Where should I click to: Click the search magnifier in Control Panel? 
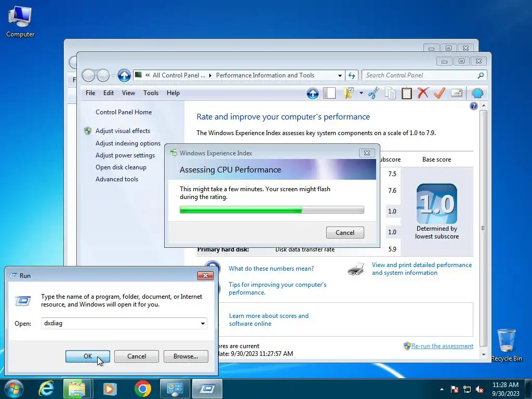pyautogui.click(x=481, y=75)
